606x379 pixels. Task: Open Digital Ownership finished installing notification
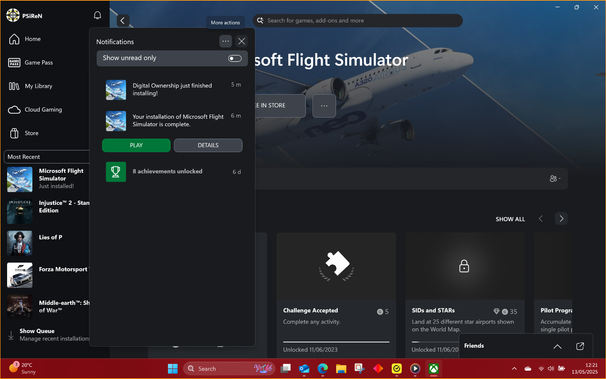tap(172, 90)
